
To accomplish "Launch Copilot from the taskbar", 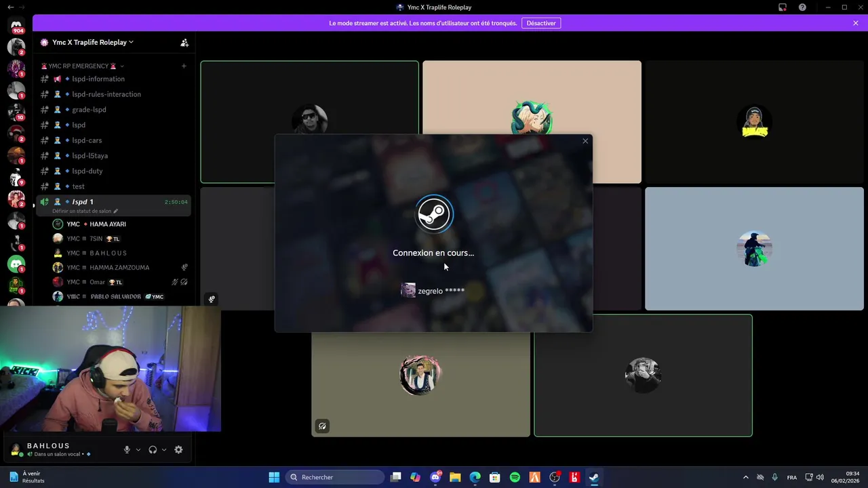I will pos(416,477).
